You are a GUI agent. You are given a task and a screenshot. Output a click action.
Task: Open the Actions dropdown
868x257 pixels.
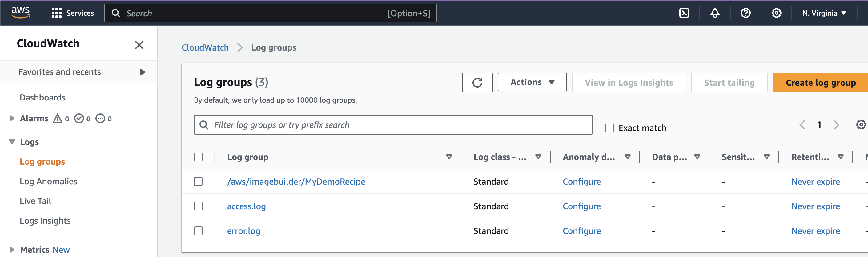(532, 82)
